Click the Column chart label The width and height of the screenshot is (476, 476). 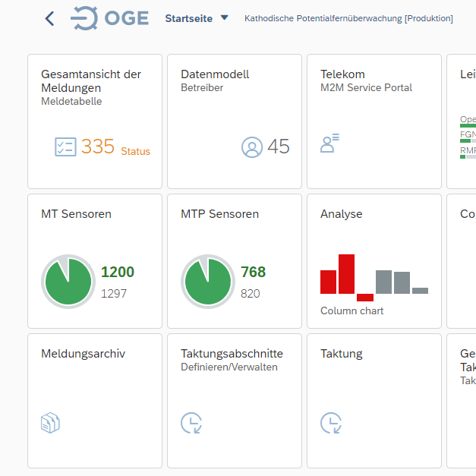pos(351,311)
